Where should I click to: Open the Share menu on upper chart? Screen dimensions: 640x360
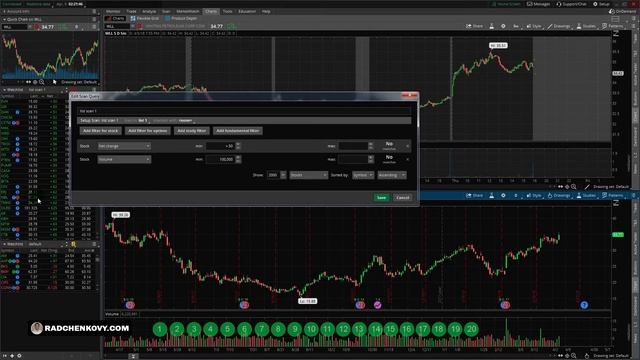point(474,26)
